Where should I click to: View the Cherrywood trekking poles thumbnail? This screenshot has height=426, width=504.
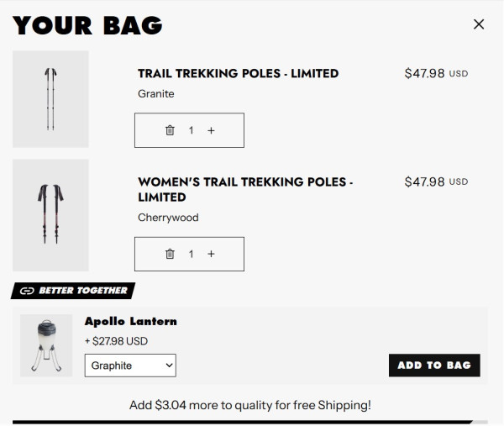point(50,215)
